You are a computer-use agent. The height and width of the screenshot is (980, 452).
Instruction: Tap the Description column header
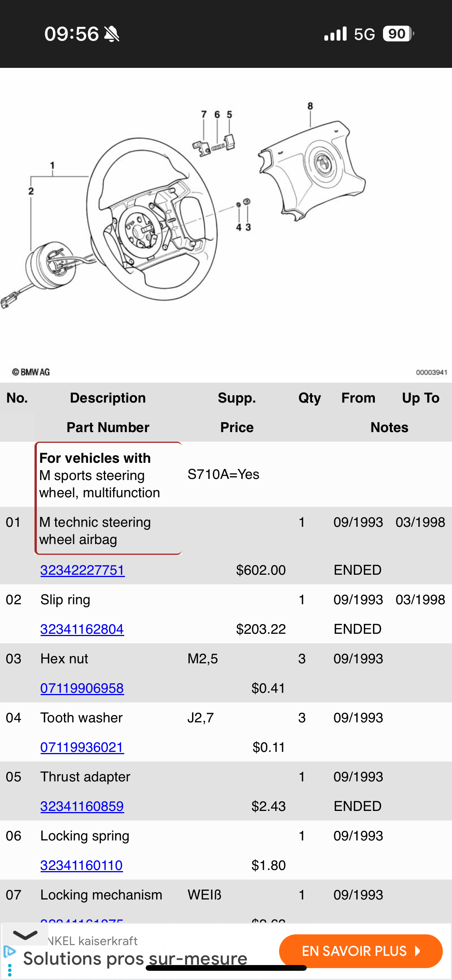point(108,398)
